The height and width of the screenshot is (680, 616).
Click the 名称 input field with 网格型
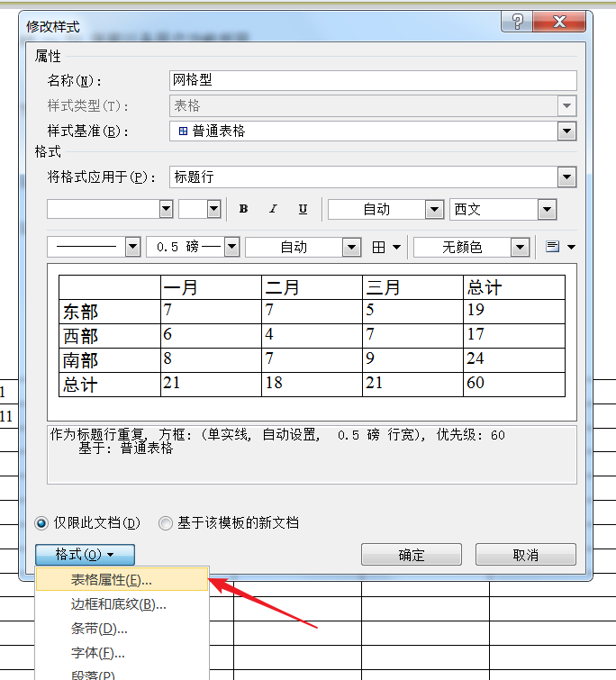(373, 81)
